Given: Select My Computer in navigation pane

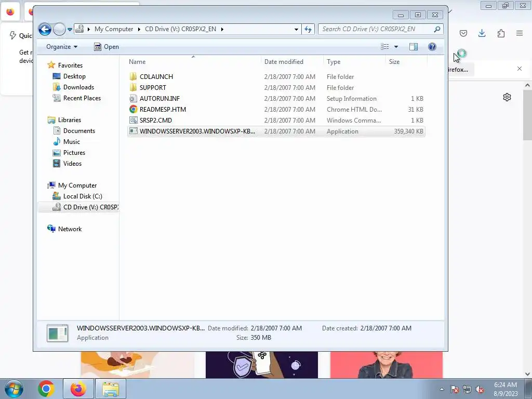Looking at the screenshot, I should click(77, 185).
